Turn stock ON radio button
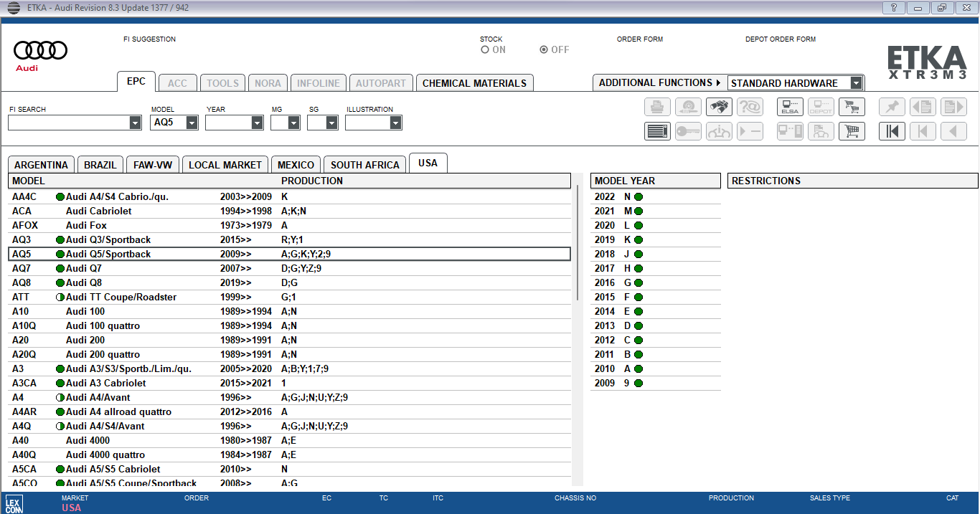This screenshot has width=980, height=514. point(485,49)
